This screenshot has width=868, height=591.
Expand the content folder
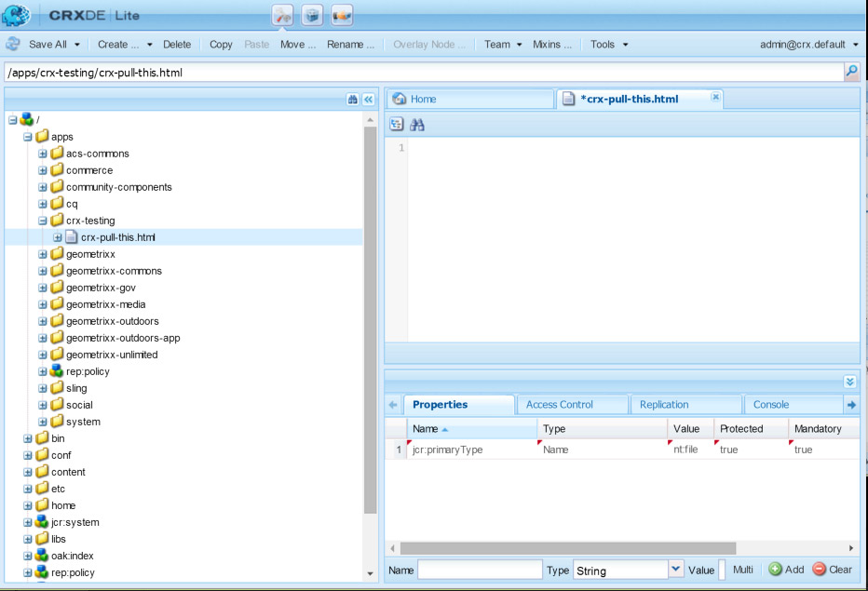pos(28,472)
